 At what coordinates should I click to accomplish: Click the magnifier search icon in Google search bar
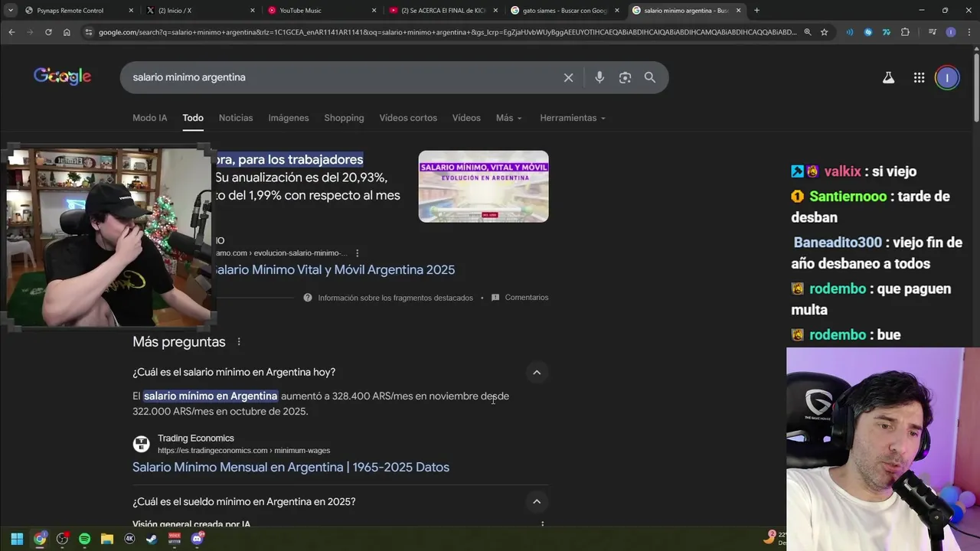pyautogui.click(x=650, y=77)
